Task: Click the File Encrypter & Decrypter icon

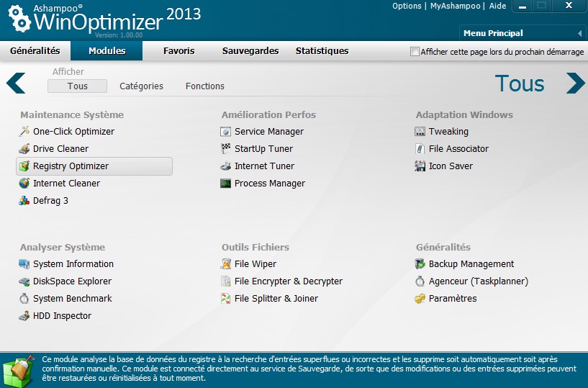Action: pyautogui.click(x=225, y=281)
